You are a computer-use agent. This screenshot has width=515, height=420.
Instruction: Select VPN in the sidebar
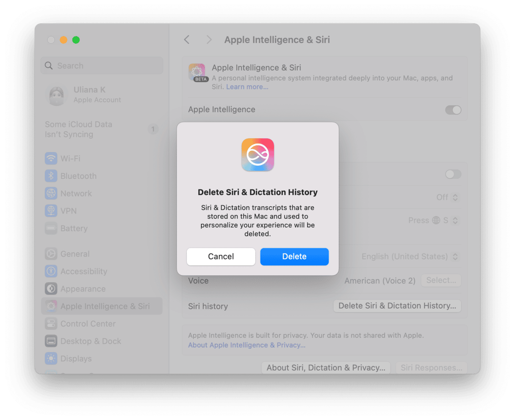(x=102, y=211)
